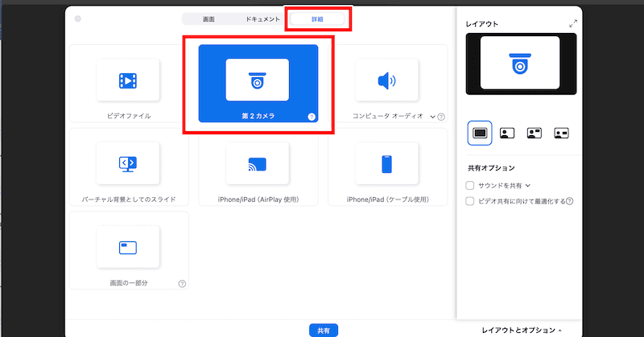
Task: Enable the サウンドを共有 checkbox
Action: pyautogui.click(x=471, y=185)
